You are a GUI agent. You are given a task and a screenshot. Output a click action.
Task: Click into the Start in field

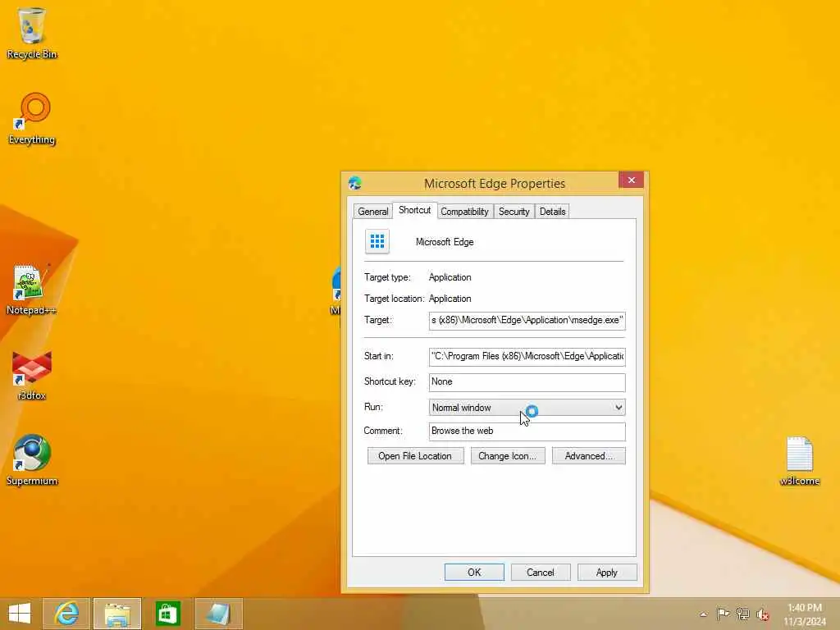tap(527, 356)
